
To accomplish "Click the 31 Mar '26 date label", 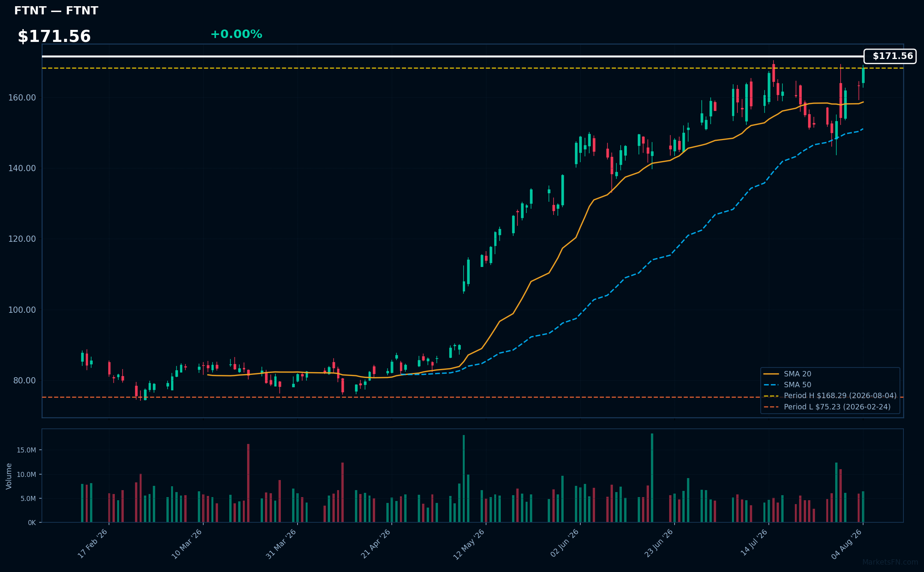I will (281, 544).
